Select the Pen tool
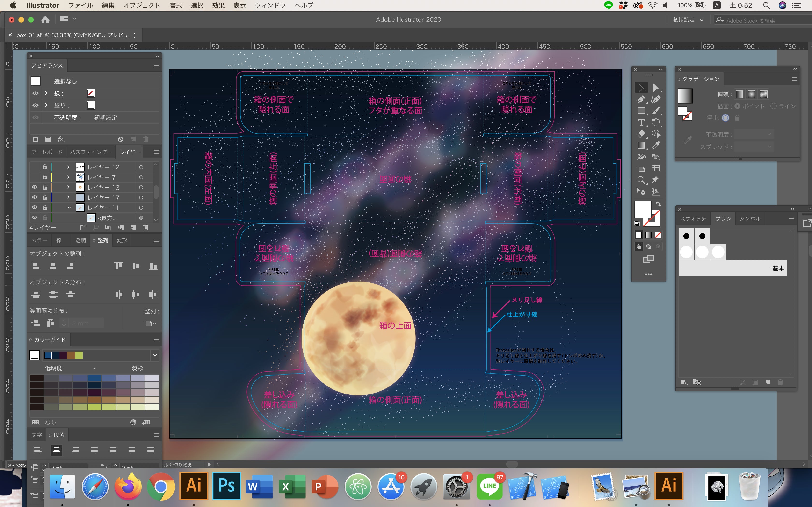 (x=641, y=99)
